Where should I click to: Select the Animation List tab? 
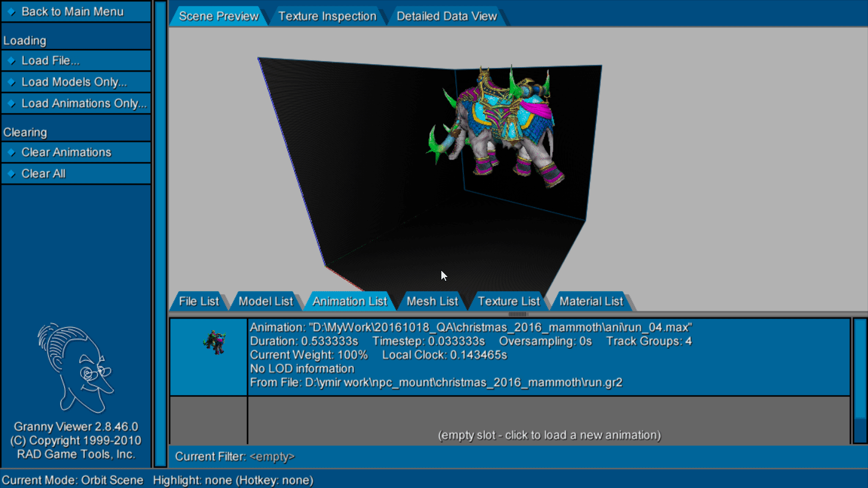(350, 301)
